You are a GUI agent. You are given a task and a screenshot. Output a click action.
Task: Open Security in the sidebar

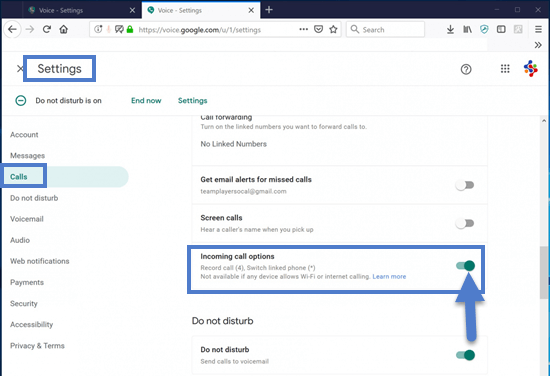(24, 303)
